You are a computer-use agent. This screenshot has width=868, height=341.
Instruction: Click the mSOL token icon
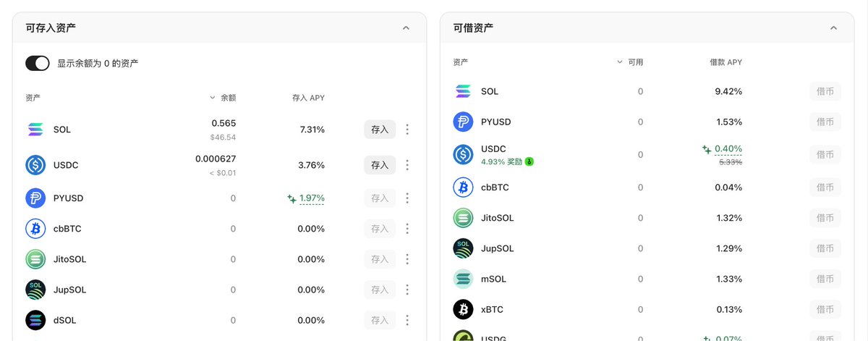click(463, 279)
